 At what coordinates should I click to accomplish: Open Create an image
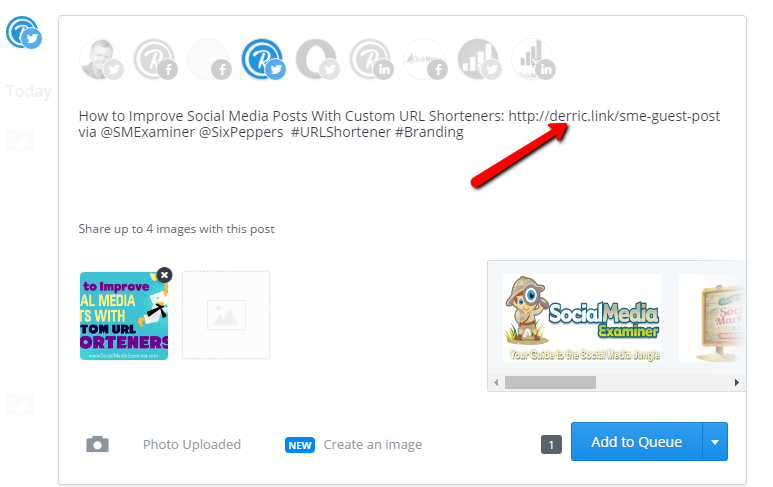(373, 445)
